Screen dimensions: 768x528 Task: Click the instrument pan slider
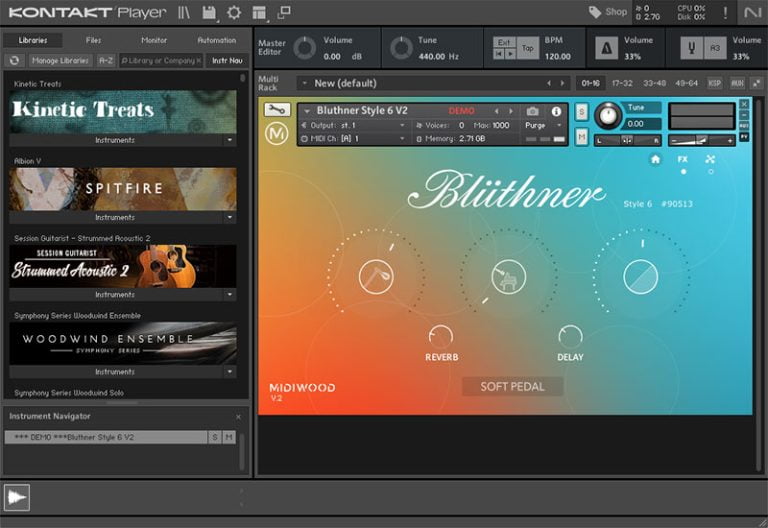pos(627,141)
